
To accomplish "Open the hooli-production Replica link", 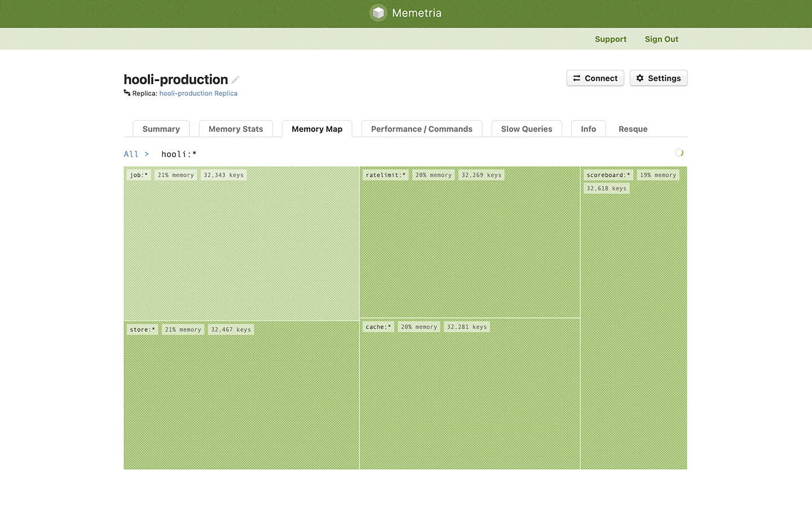I will click(198, 94).
